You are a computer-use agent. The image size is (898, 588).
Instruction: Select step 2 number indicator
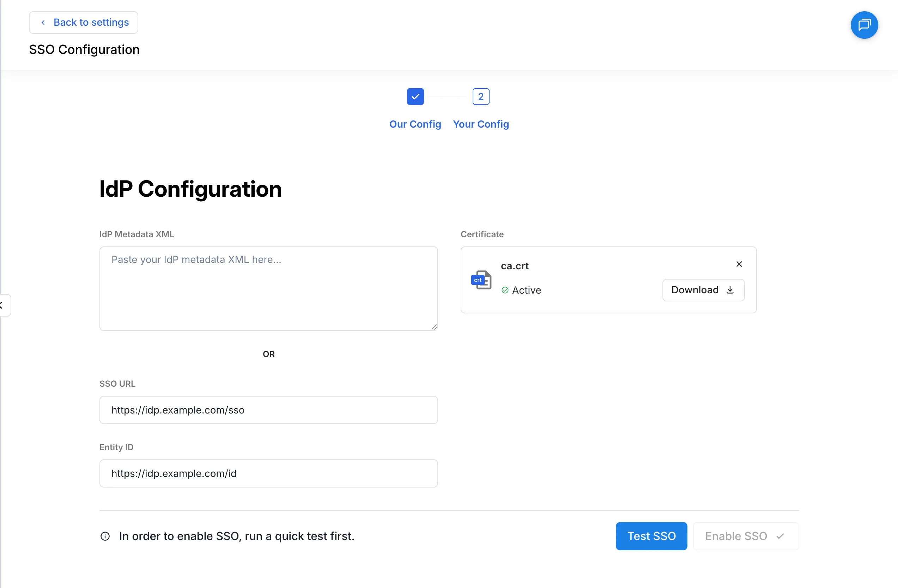coord(481,97)
